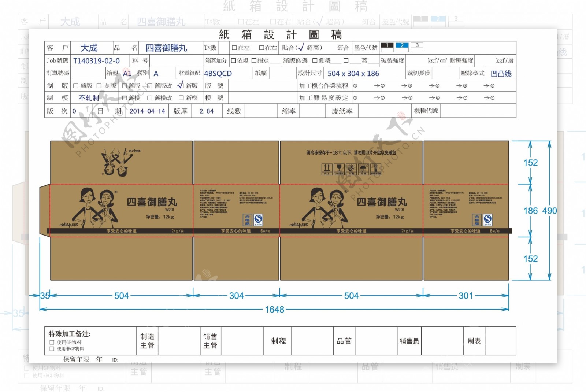The width and height of the screenshot is (586, 392).
Task: Select design size 504 x 304 x 186
Action: pyautogui.click(x=353, y=73)
